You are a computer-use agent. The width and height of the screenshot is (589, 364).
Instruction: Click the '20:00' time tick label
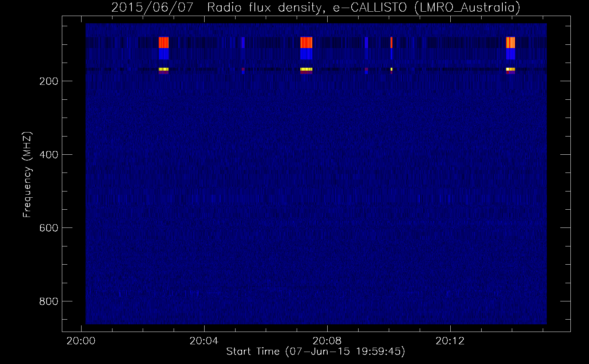pos(80,341)
